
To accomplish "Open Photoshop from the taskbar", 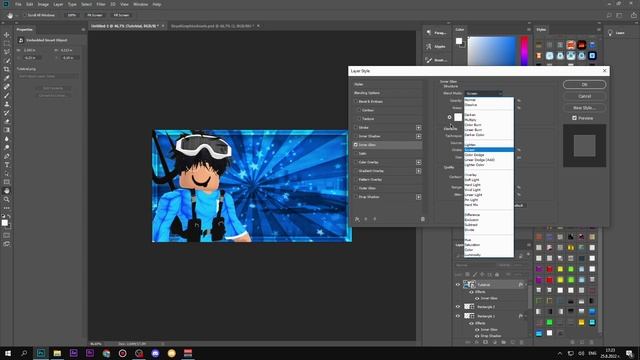I will pos(41,353).
